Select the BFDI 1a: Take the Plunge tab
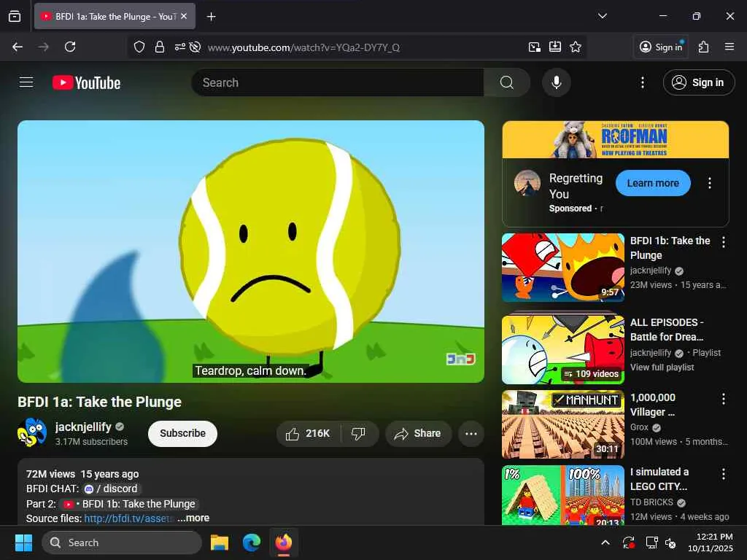Screen dimensions: 747x560 coord(115,16)
